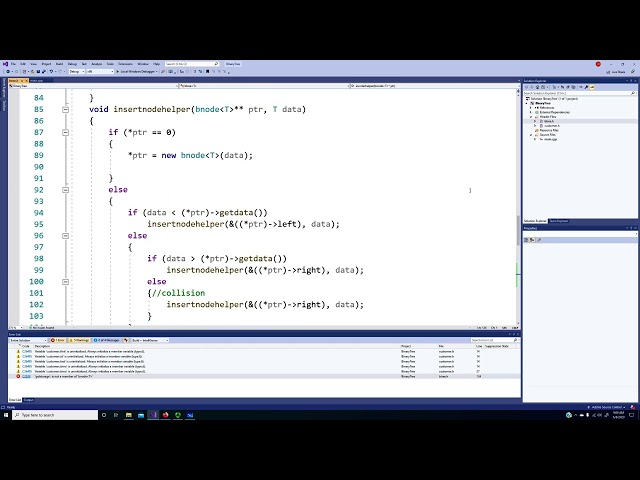Image resolution: width=640 pixels, height=480 pixels.
Task: Select customer.h in Solution Explorer
Action: [x=551, y=126]
